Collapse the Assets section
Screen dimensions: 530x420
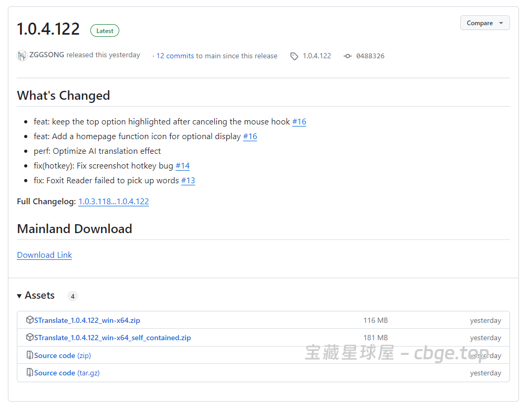point(19,296)
